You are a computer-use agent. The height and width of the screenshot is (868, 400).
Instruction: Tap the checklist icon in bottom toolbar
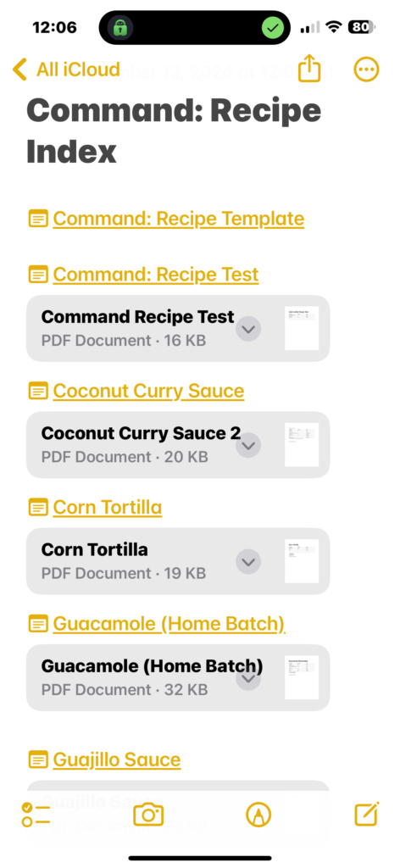tap(36, 815)
